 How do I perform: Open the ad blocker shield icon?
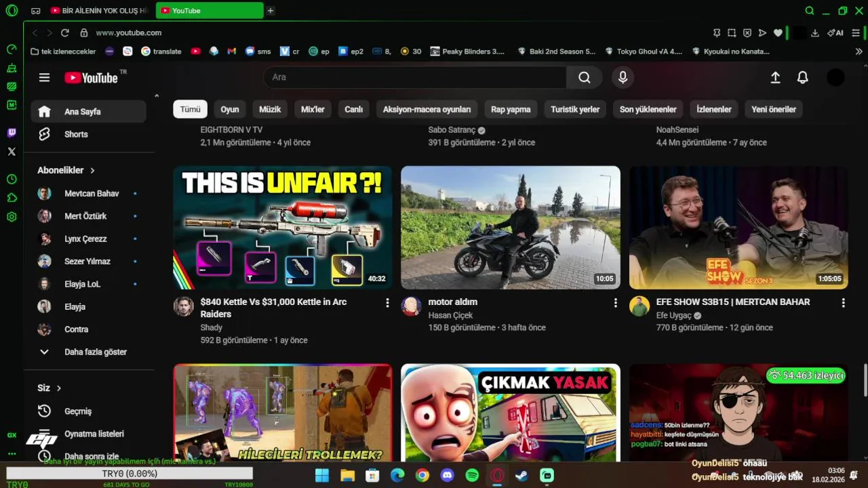pos(747,33)
